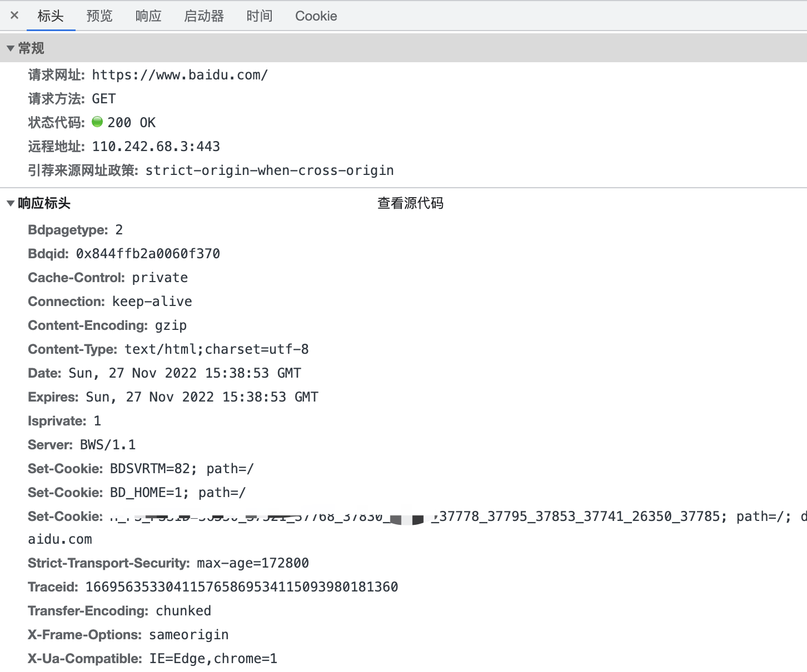Switch to the Cookie tab
Screen dimensions: 807x672
(316, 16)
